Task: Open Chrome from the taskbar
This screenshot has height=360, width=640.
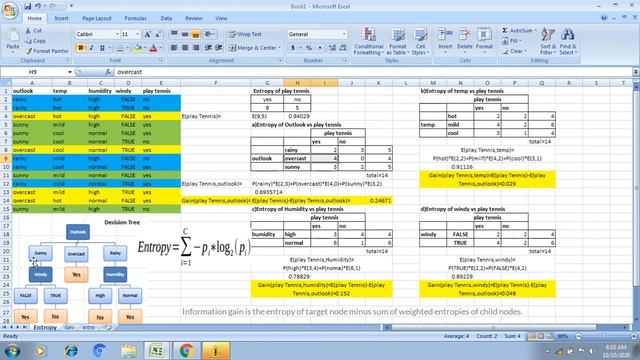Action: point(187,350)
